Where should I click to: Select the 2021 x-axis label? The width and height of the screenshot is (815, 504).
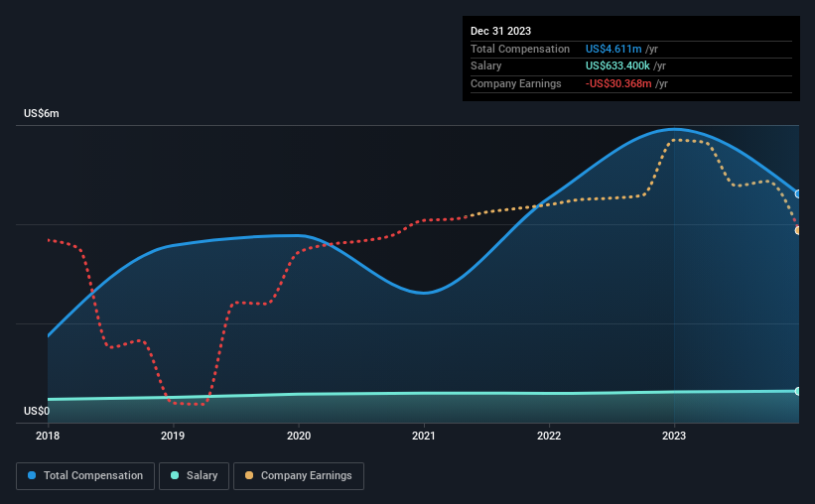(424, 436)
